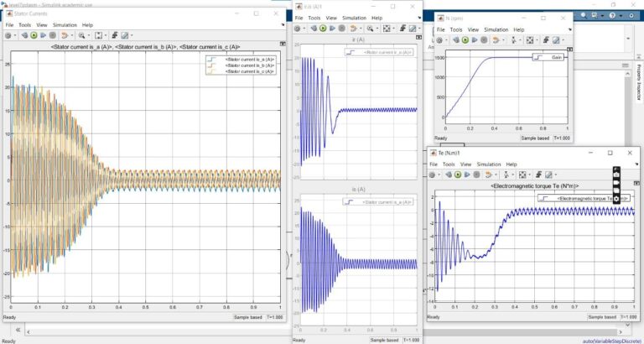Expand measurements dropdown in Stator Currents scope
This screenshot has width=644, height=344.
pos(132,35)
